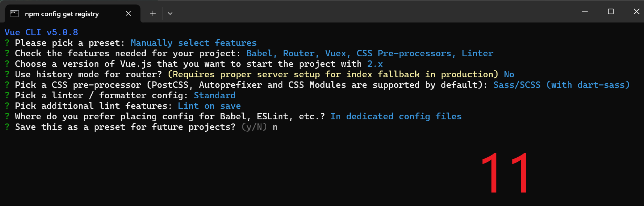Image resolution: width=644 pixels, height=206 pixels.
Task: Open a new terminal tab with plus
Action: point(153,14)
